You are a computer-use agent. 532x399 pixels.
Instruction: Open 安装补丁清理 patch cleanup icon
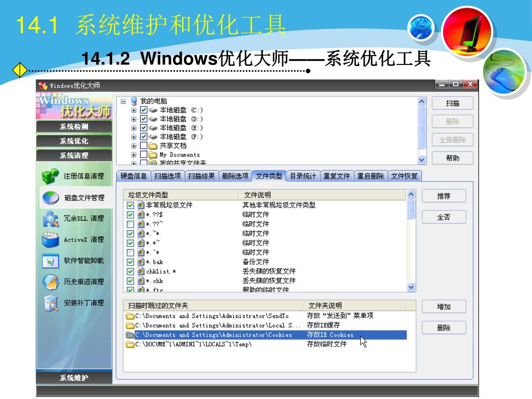click(x=50, y=303)
